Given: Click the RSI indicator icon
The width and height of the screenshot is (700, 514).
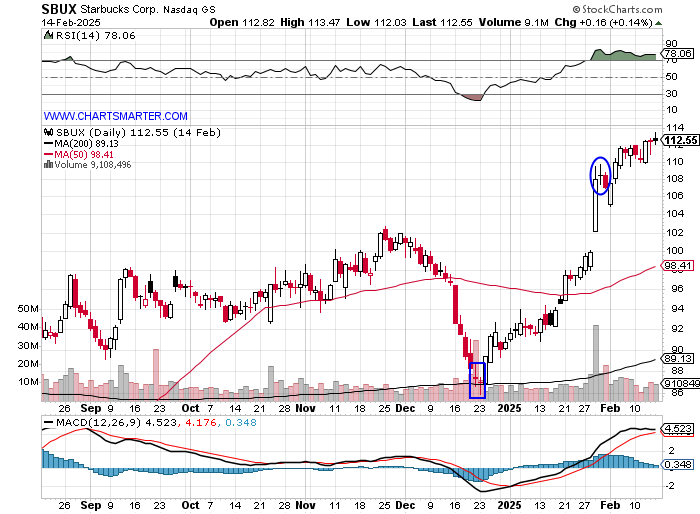Looking at the screenshot, I should click(x=48, y=35).
